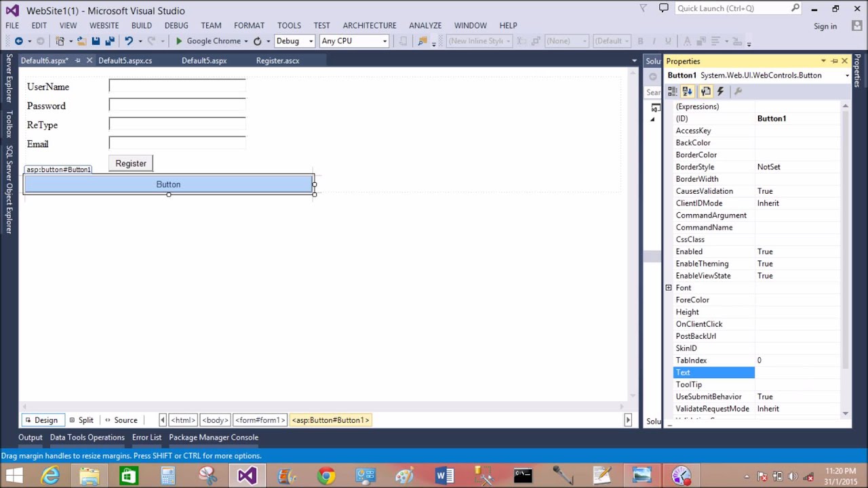Click the Register button in the designer
The width and height of the screenshot is (868, 488).
[131, 163]
